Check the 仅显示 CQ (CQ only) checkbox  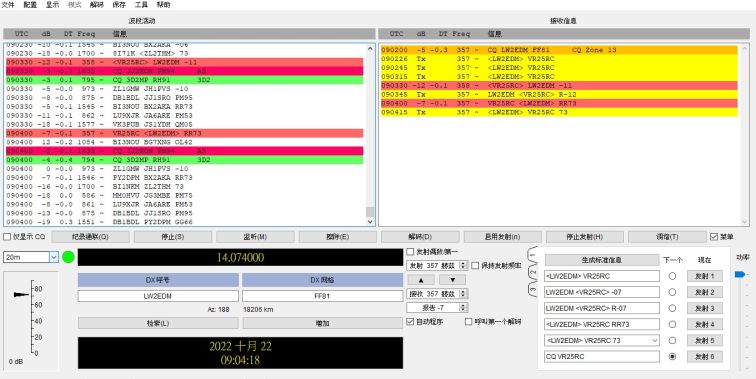point(7,237)
